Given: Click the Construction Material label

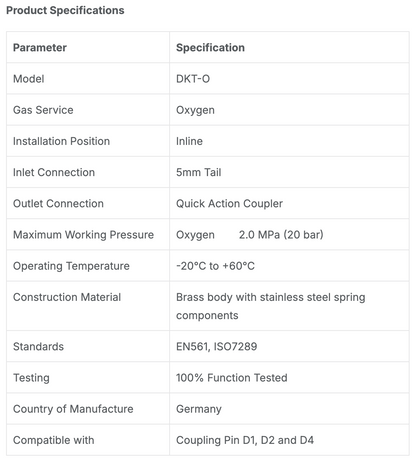Looking at the screenshot, I should (x=67, y=297).
